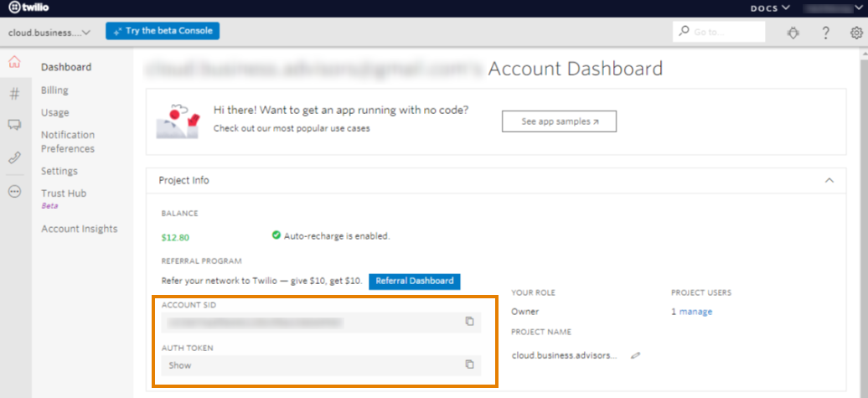Click the Auto-recharge is enabled text
Screen dimensions: 868x398
(x=337, y=236)
